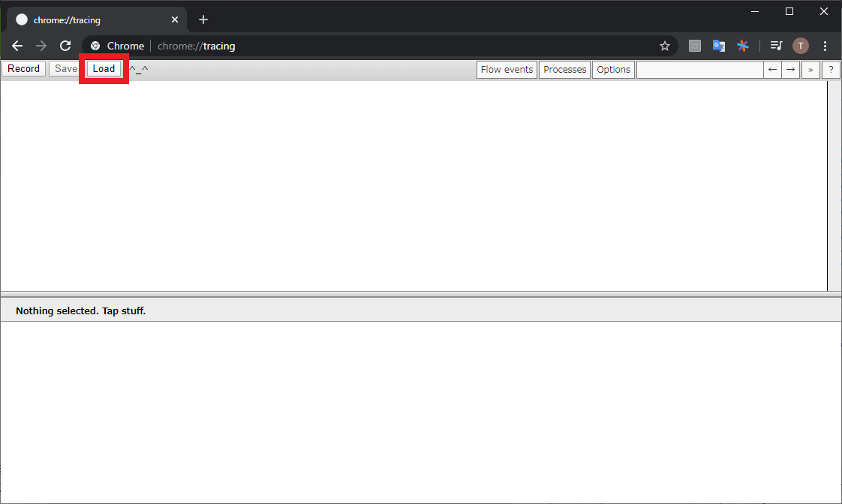Expand side panel double-chevron button
This screenshot has height=504, width=842.
[x=810, y=70]
